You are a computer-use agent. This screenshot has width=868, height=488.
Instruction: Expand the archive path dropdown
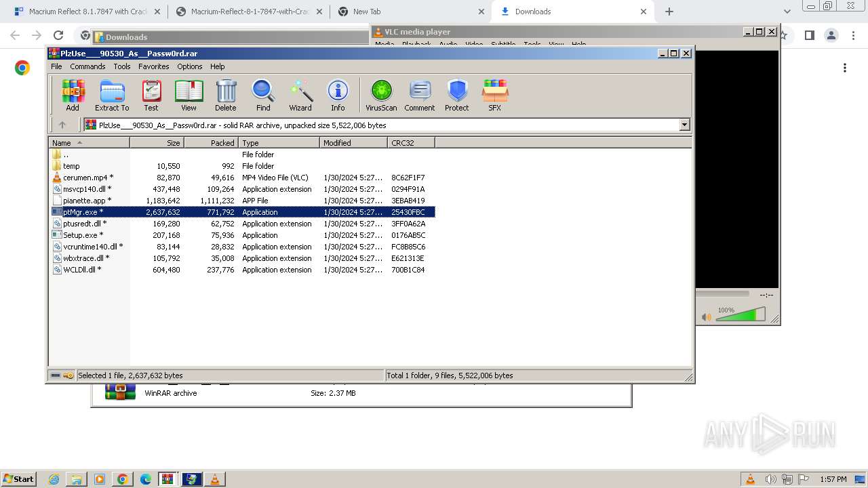point(684,125)
